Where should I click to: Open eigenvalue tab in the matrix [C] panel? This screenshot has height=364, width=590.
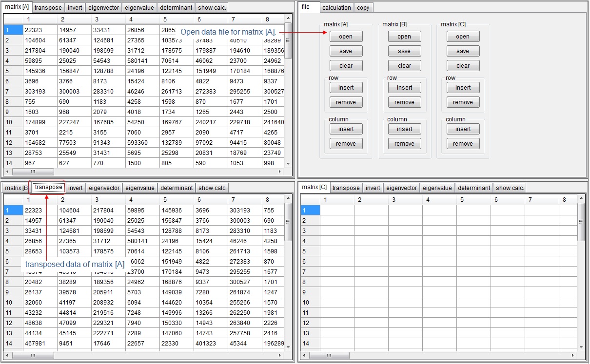437,188
